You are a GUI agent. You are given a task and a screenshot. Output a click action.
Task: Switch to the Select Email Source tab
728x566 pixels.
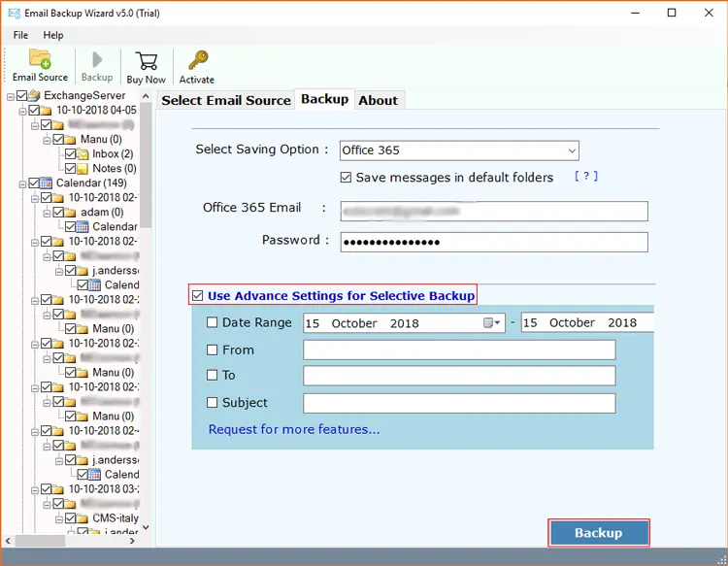coord(225,100)
